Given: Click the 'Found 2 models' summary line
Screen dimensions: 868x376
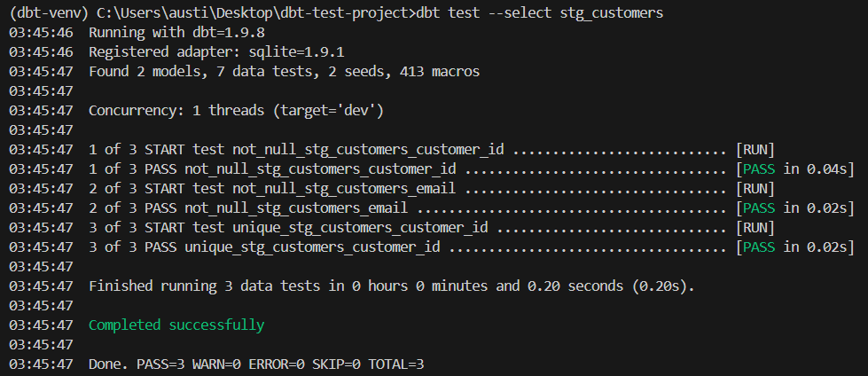Looking at the screenshot, I should point(284,72).
